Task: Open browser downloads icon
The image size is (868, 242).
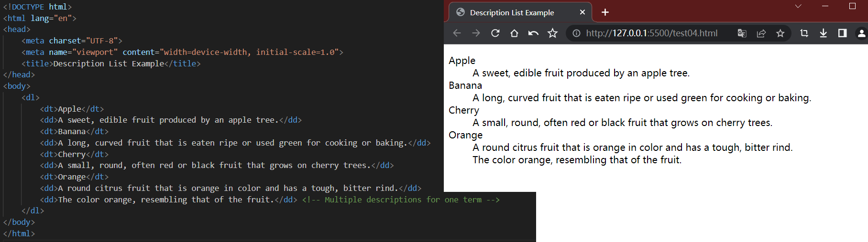Action: (823, 33)
